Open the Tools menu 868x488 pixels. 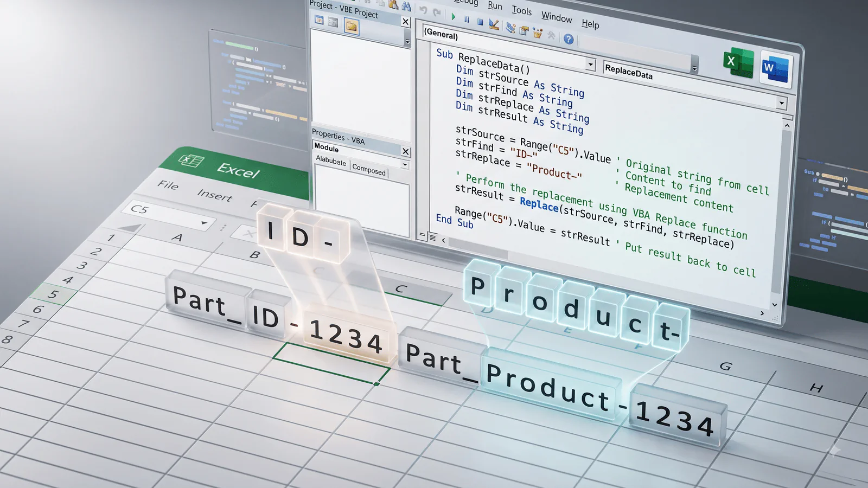pyautogui.click(x=522, y=10)
